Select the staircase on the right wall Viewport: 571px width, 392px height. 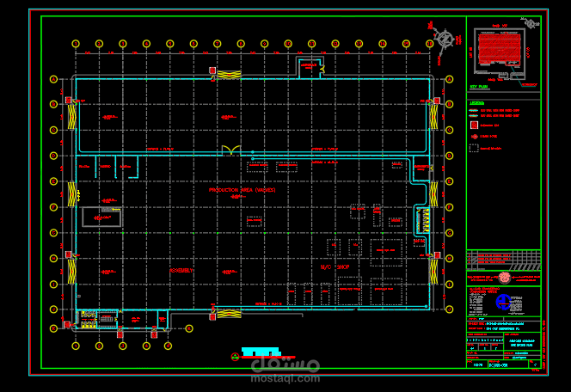pyautogui.click(x=423, y=220)
